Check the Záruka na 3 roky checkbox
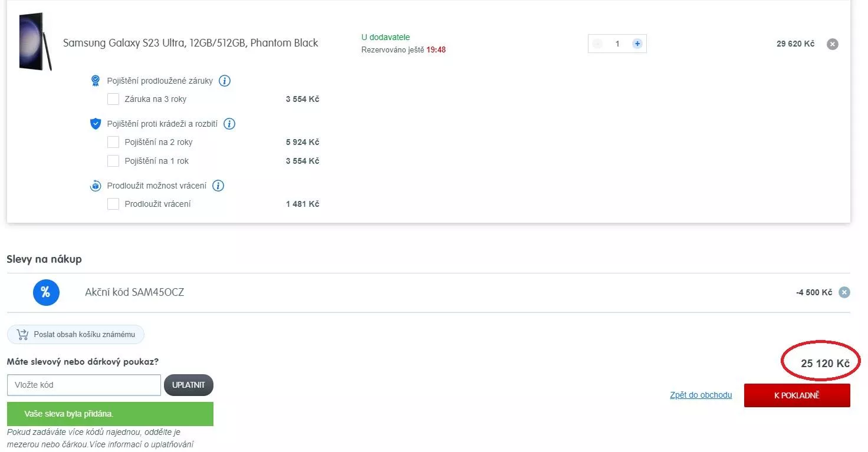The image size is (868, 452). click(113, 99)
